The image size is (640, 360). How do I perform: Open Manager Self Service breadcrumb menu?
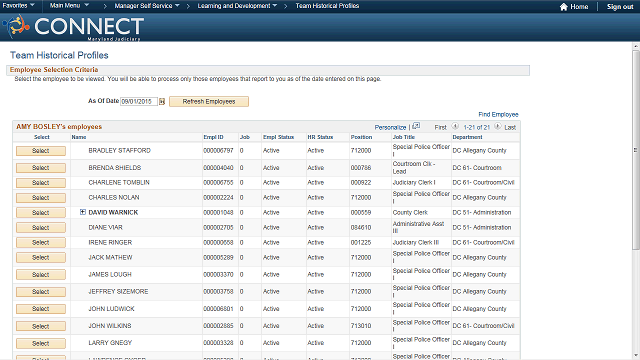147,6
